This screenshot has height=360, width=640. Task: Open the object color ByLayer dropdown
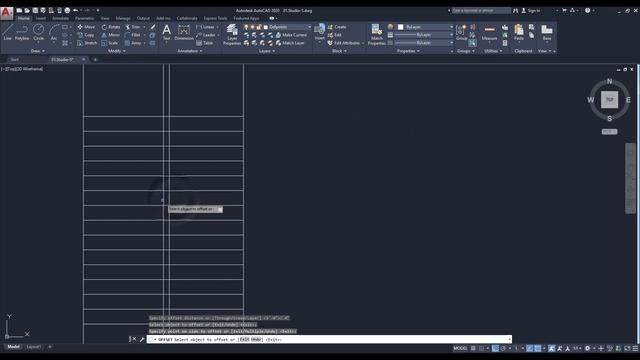[x=426, y=27]
